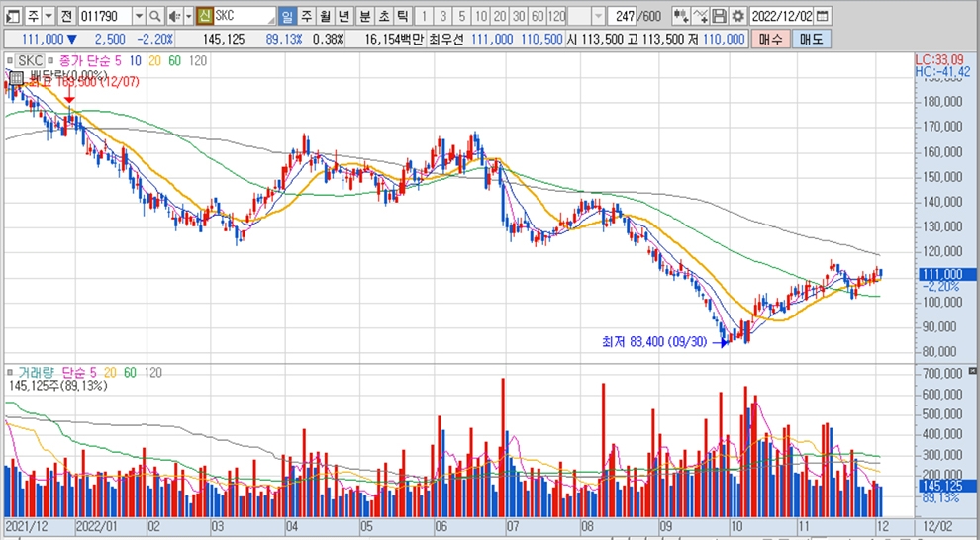Screen dimensions: 980x540
Task: Click the add line chart overlay icon
Action: pos(701,16)
